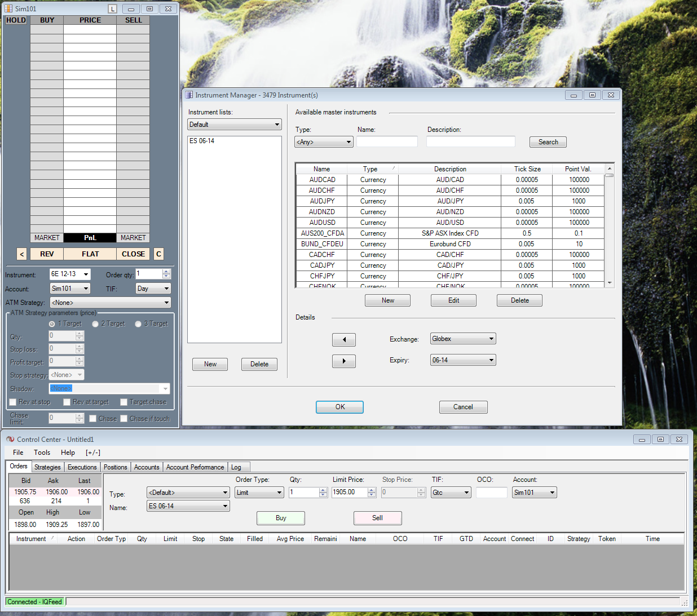Screen dimensions: 697x616
Task: Open the Tools menu
Action: (42, 453)
